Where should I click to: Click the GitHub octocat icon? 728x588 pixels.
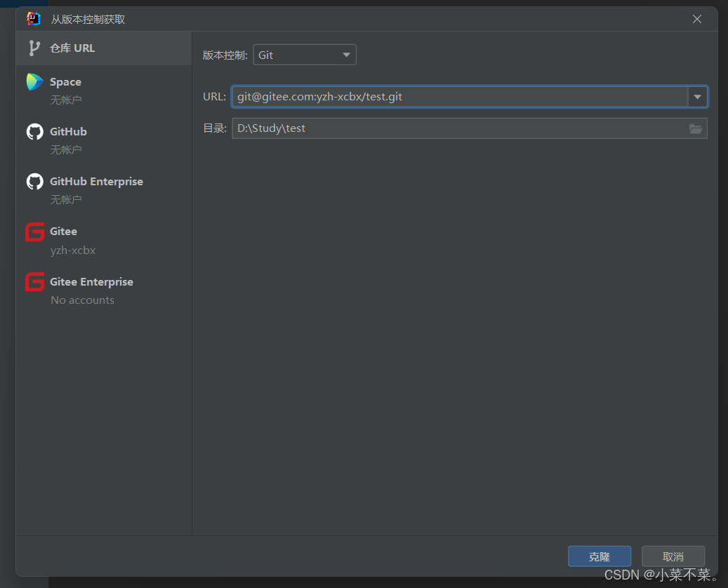(35, 132)
